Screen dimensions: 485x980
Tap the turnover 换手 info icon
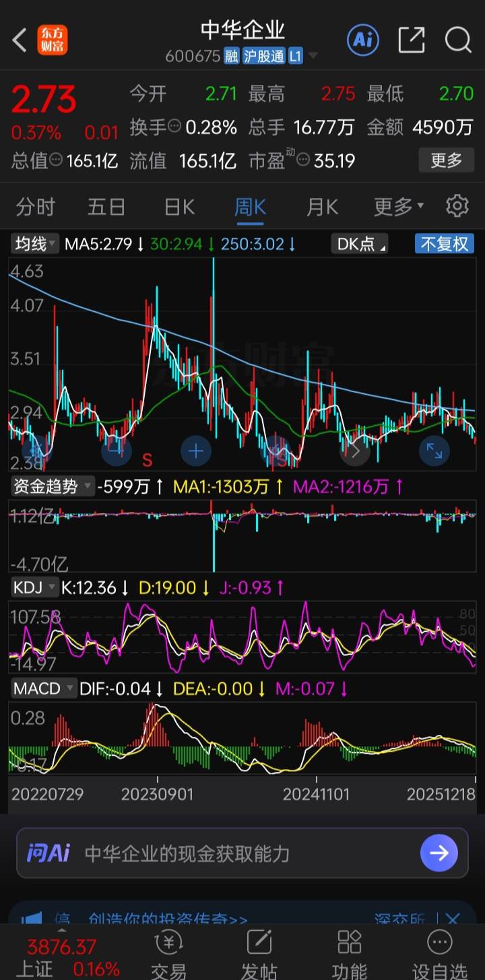pyautogui.click(x=174, y=126)
